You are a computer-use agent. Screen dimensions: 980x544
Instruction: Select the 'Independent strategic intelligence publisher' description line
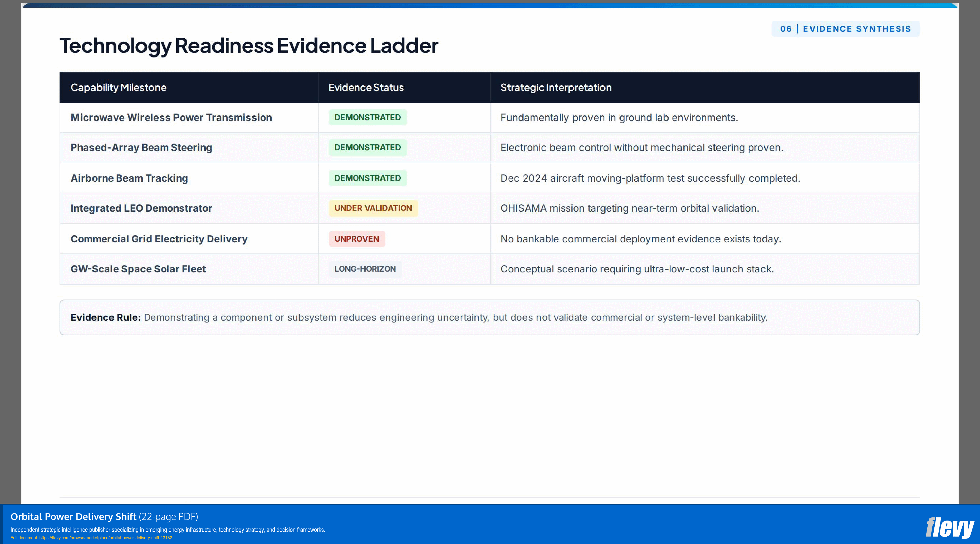point(168,530)
